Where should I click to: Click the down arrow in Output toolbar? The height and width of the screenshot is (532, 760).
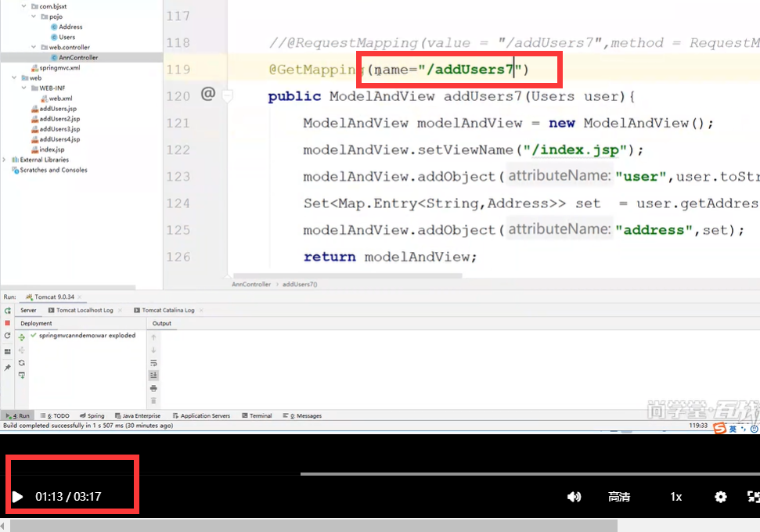click(153, 350)
